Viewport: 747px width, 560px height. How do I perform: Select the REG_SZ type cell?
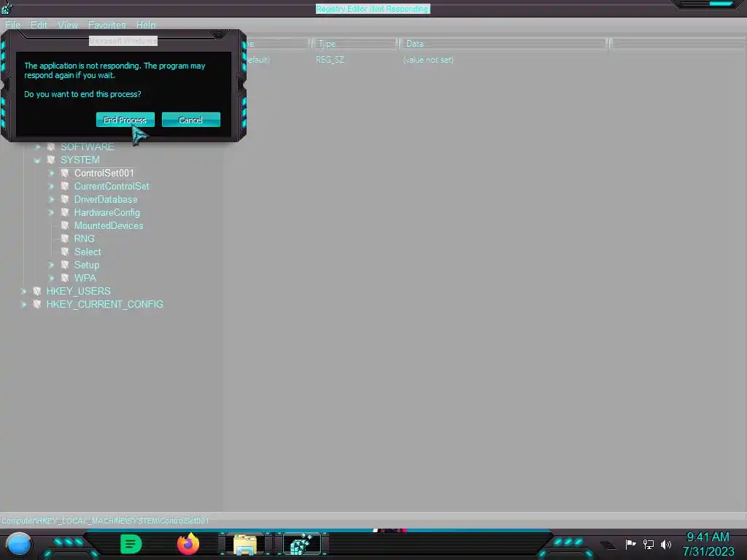(x=330, y=60)
